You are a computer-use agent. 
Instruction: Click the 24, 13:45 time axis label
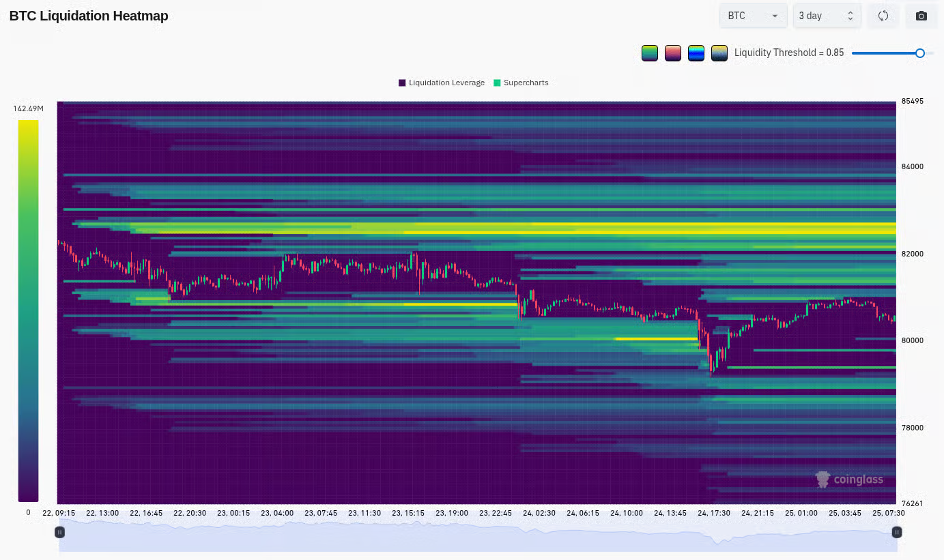coord(670,513)
